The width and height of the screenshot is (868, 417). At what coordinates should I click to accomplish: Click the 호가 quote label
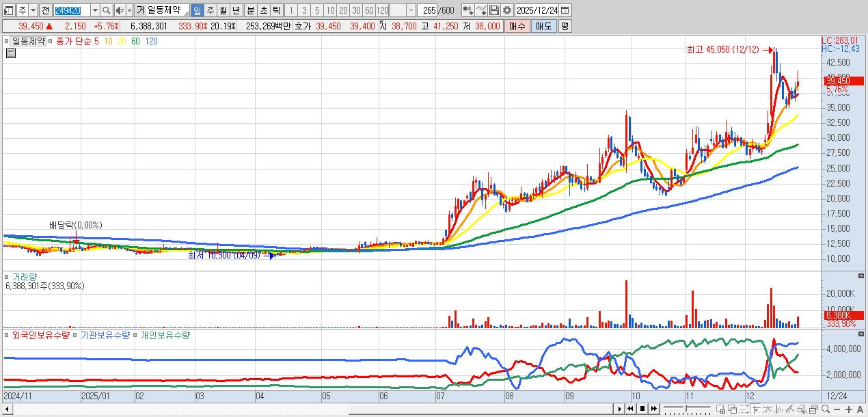(x=303, y=26)
